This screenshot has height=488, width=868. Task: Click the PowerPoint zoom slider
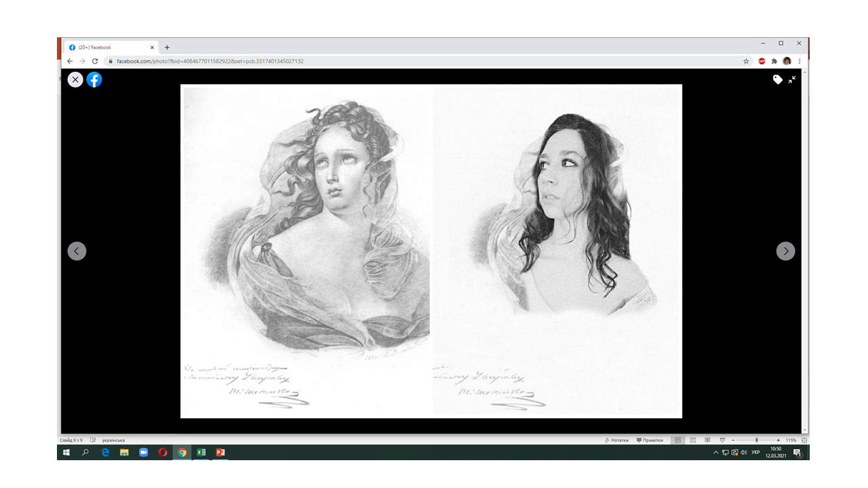(755, 440)
